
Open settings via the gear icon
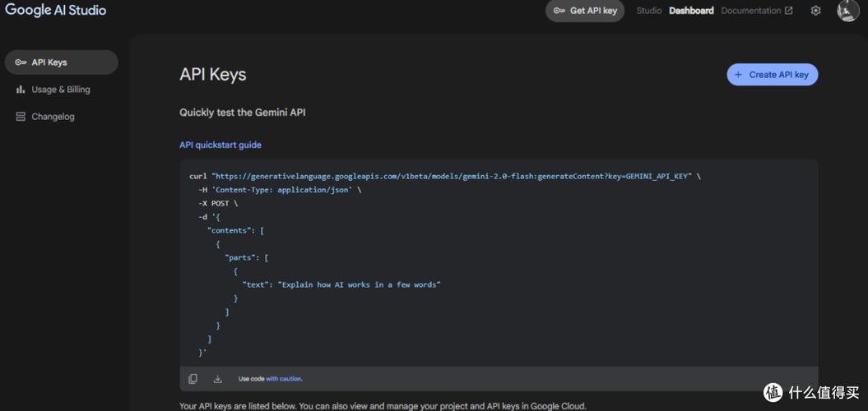pos(815,11)
